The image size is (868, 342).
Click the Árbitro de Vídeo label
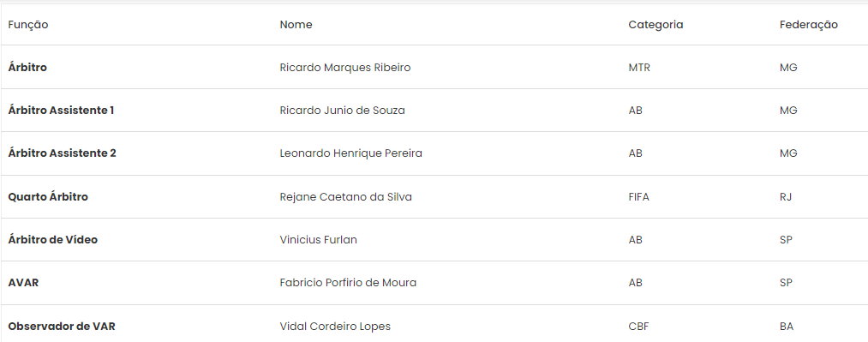tap(52, 240)
